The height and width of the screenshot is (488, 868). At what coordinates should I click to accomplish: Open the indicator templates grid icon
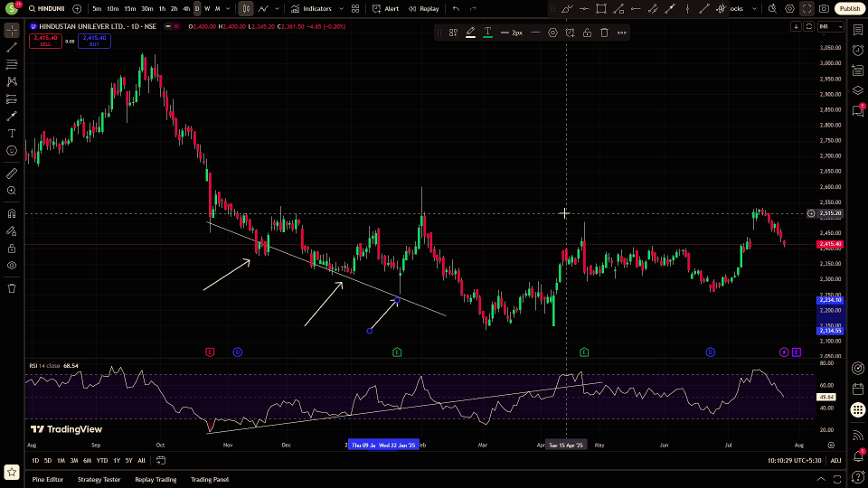355,9
